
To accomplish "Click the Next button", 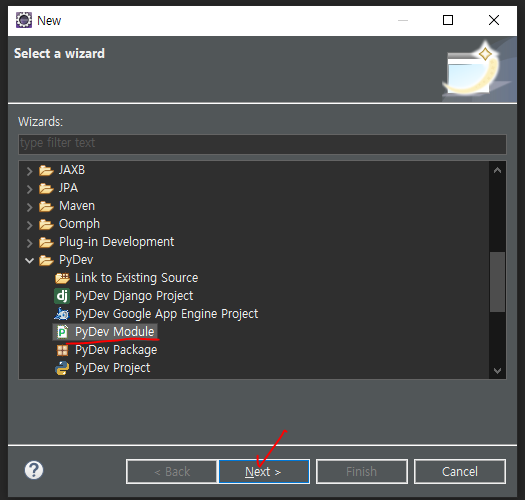I will 264,472.
